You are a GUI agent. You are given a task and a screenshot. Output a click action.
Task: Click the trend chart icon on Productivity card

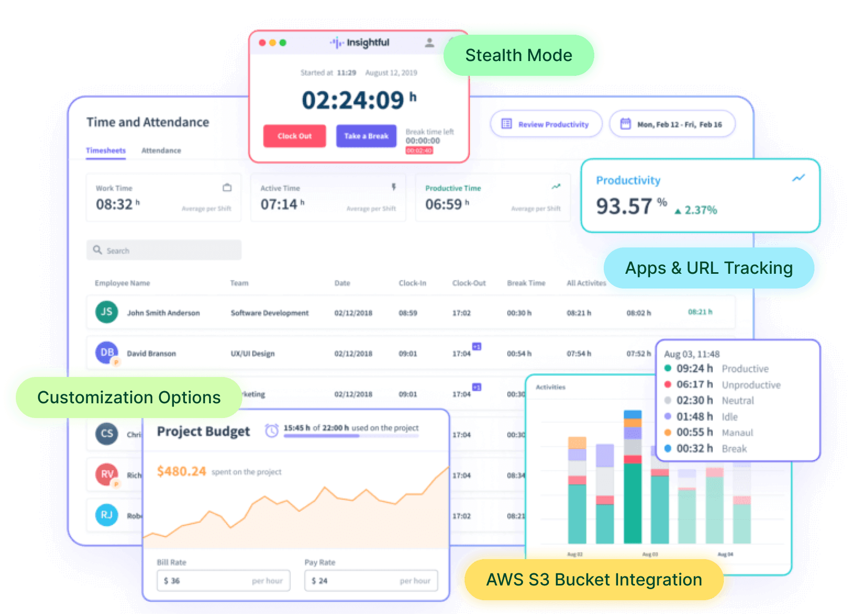(799, 178)
